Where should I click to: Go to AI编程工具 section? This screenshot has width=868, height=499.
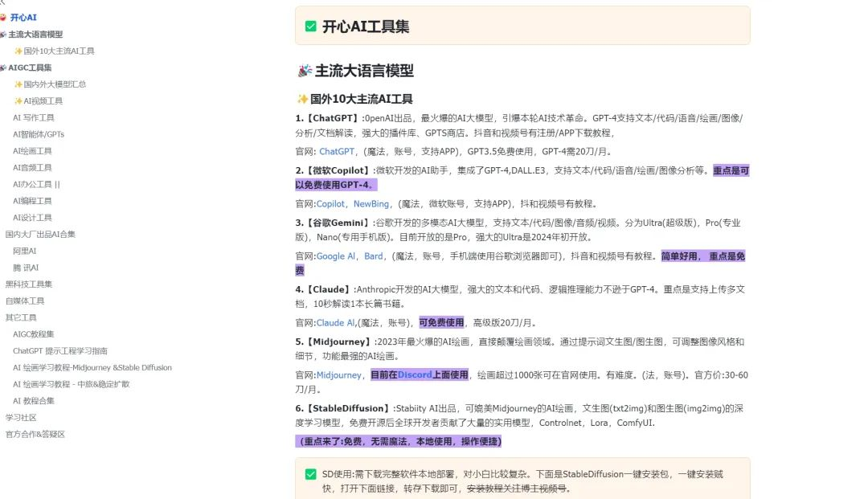coord(32,201)
